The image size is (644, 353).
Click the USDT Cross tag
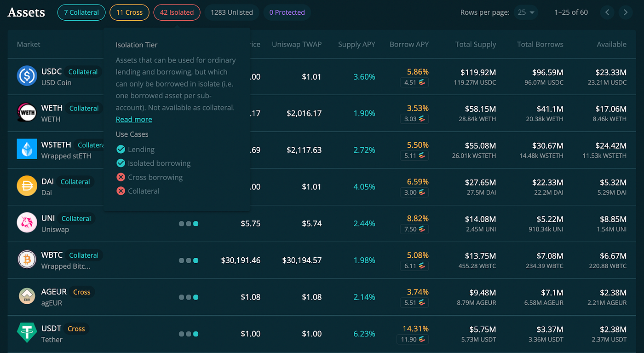(x=76, y=329)
